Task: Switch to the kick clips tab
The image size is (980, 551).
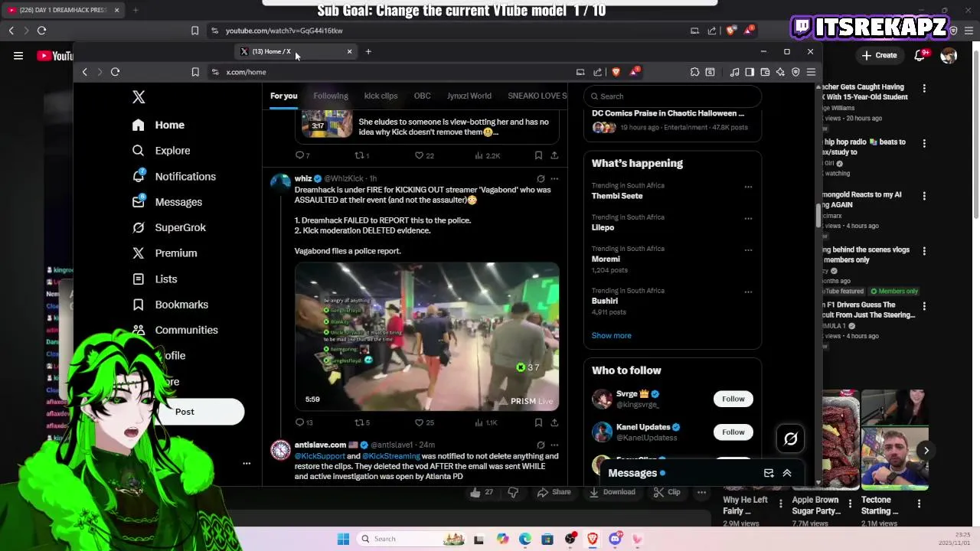Action: (381, 96)
